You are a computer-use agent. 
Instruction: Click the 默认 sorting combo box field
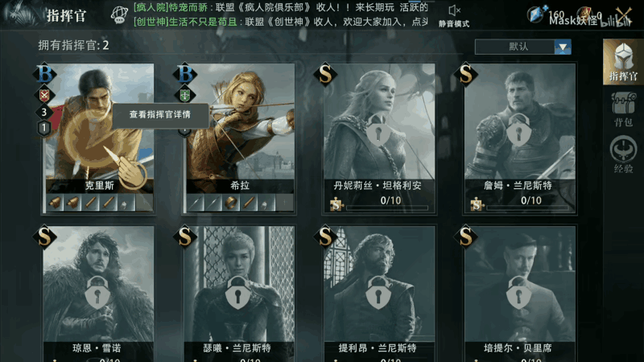(522, 47)
